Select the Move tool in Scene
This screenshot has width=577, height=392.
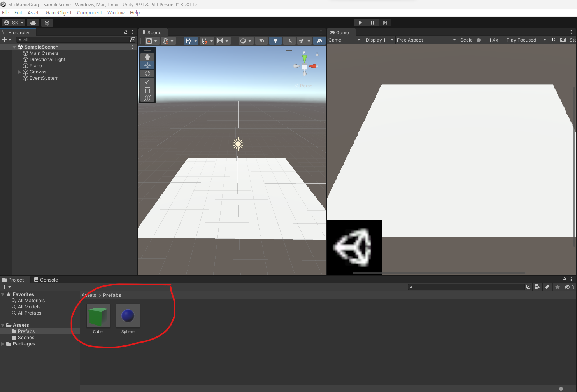[147, 65]
